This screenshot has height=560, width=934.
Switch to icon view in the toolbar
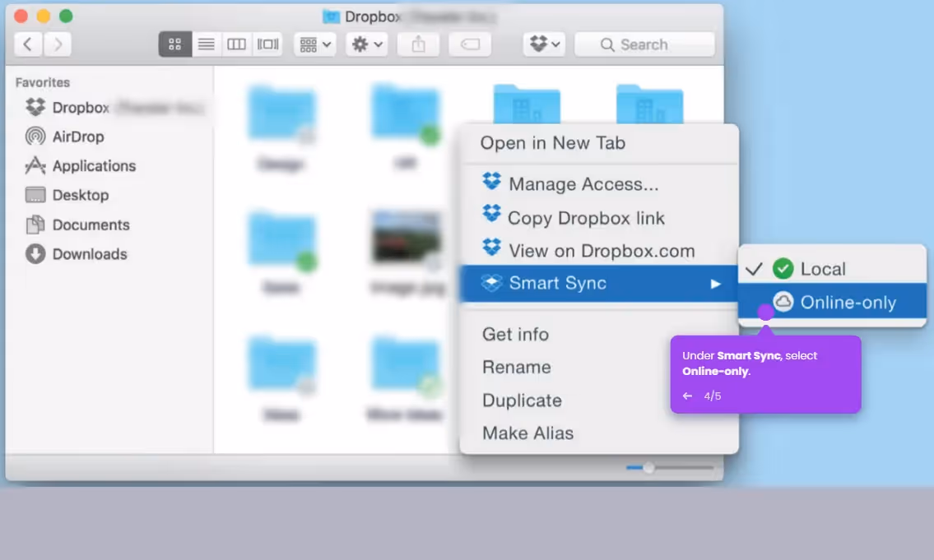point(174,44)
